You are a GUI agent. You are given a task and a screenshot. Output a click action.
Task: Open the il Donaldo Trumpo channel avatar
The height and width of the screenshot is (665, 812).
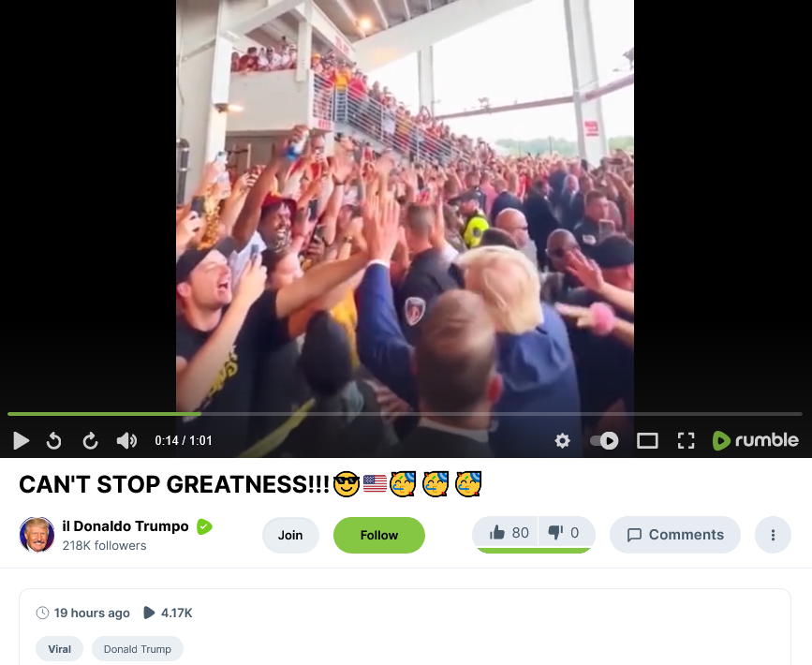37,535
